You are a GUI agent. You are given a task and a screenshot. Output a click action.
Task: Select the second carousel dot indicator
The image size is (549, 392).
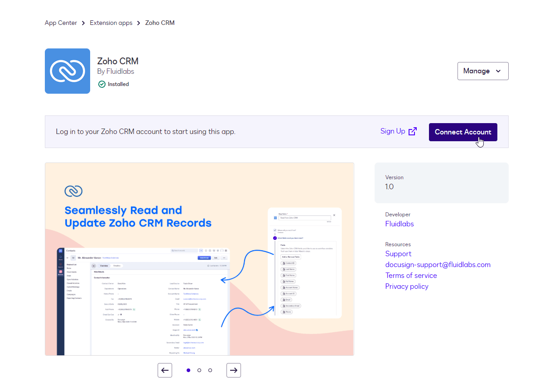[199, 370]
